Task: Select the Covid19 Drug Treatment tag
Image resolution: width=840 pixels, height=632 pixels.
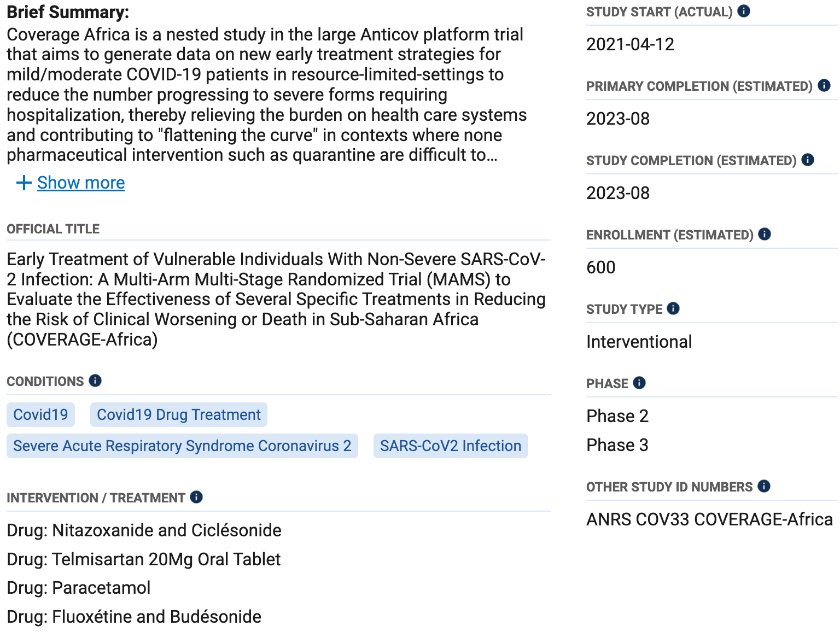Action: [179, 414]
